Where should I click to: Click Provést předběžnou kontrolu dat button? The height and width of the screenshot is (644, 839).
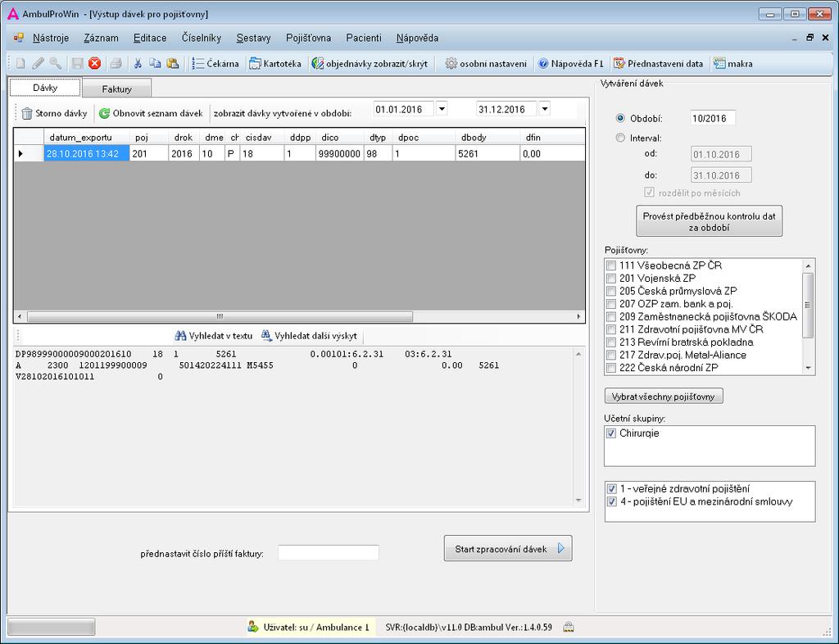709,221
